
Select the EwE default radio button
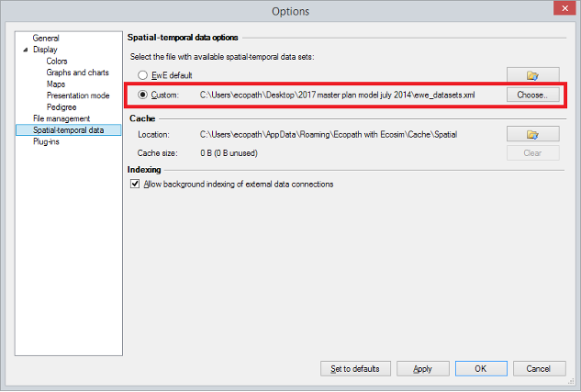click(x=142, y=74)
